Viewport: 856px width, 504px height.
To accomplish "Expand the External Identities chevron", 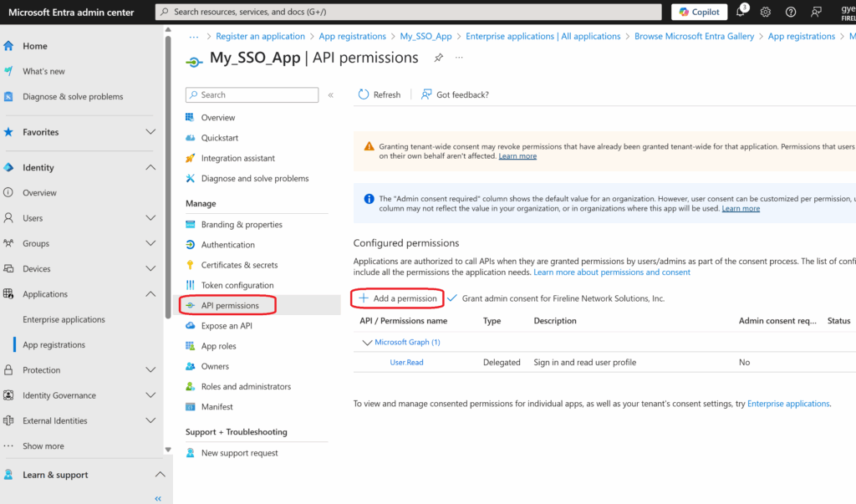I will (x=150, y=420).
